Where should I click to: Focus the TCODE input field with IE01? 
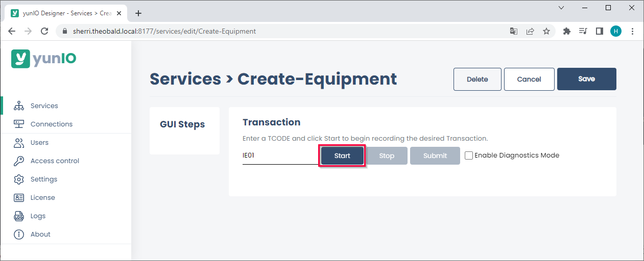pyautogui.click(x=280, y=156)
